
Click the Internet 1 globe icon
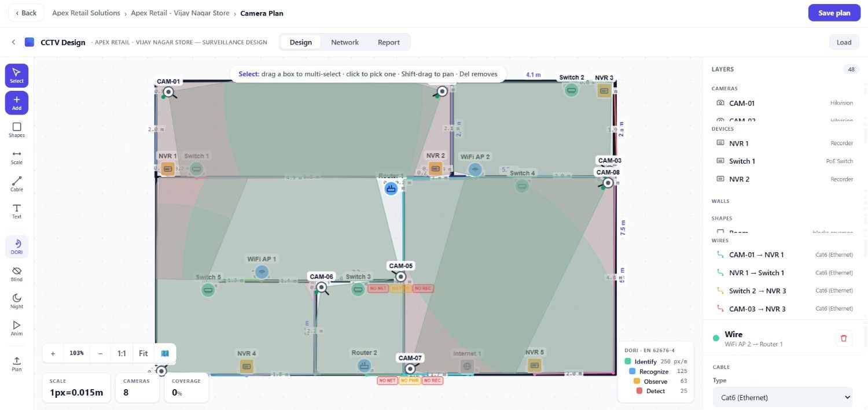point(467,366)
